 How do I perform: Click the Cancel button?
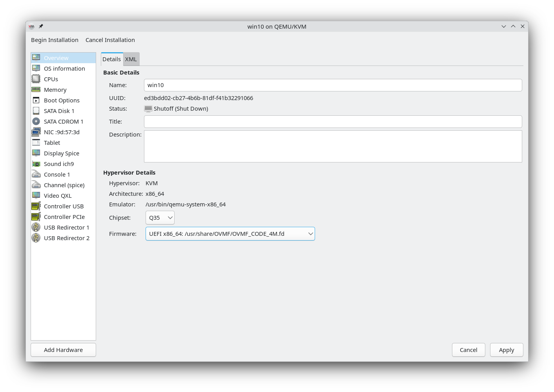tap(468, 350)
